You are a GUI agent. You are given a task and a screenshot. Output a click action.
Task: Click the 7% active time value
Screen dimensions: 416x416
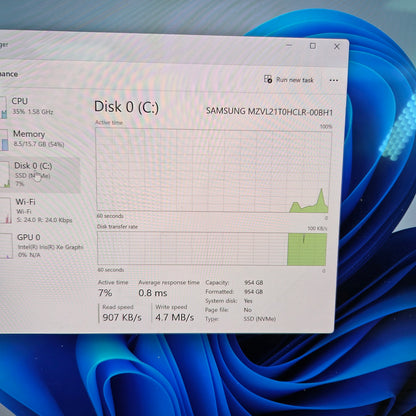tap(105, 293)
